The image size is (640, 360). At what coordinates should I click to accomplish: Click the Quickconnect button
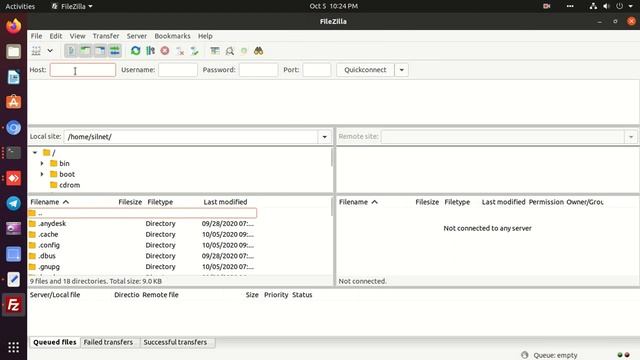click(365, 70)
